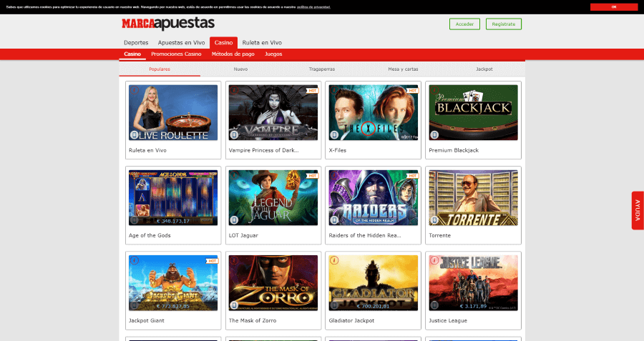Screen dimensions: 644x341
Task: Open the info icon on LOT Jaguar card
Action: pos(234,175)
